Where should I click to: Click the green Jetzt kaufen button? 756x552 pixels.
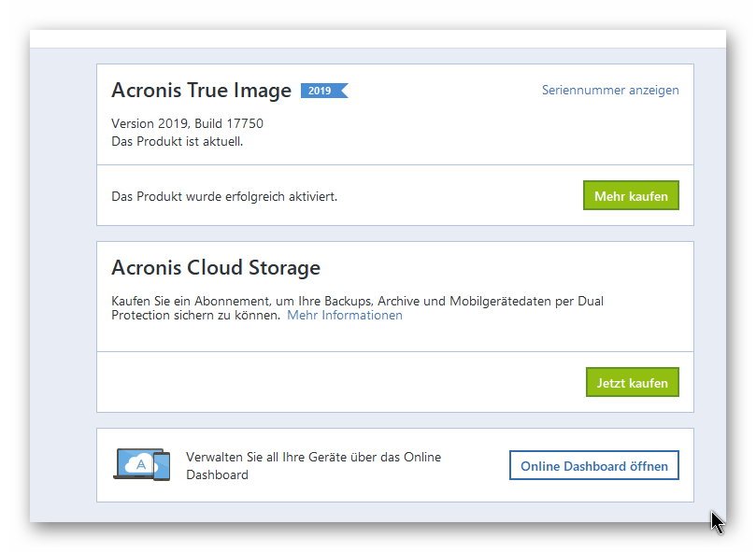click(x=632, y=382)
